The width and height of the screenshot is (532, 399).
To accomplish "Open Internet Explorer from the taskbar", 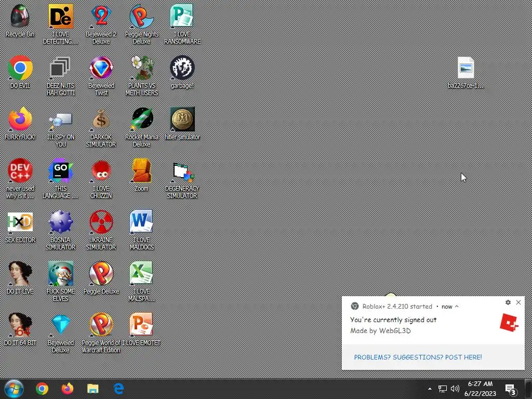I will coord(118,389).
